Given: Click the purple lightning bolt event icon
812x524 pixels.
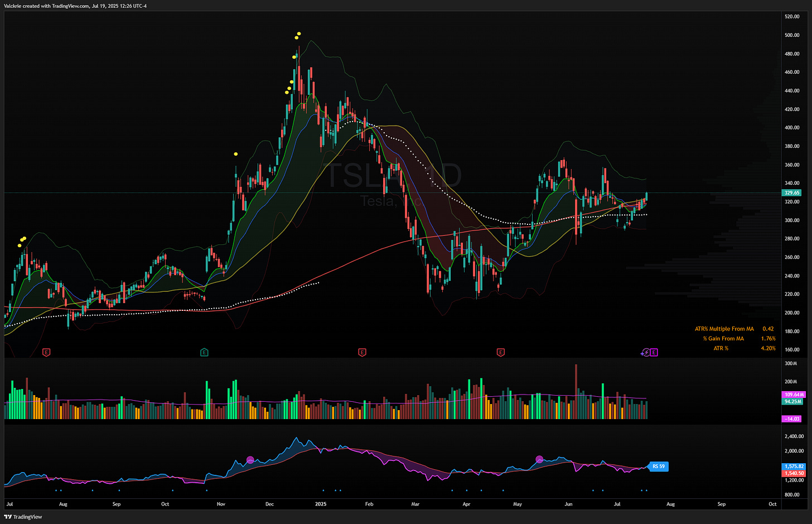Looking at the screenshot, I should [646, 352].
